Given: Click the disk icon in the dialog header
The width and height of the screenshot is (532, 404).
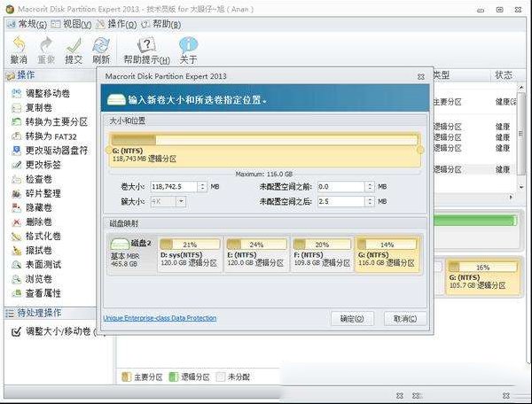Looking at the screenshot, I should pyautogui.click(x=116, y=99).
